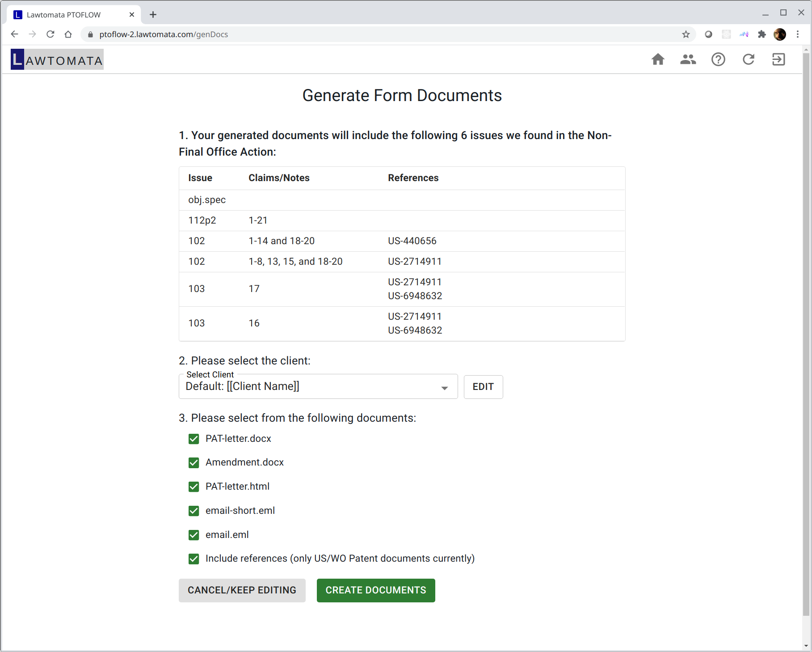
Task: Reload the page in browser
Action: tap(50, 34)
